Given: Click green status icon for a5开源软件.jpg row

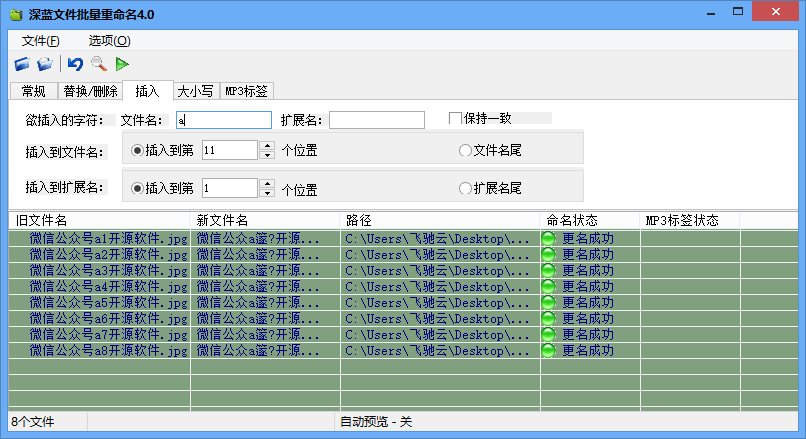Looking at the screenshot, I should (x=548, y=302).
